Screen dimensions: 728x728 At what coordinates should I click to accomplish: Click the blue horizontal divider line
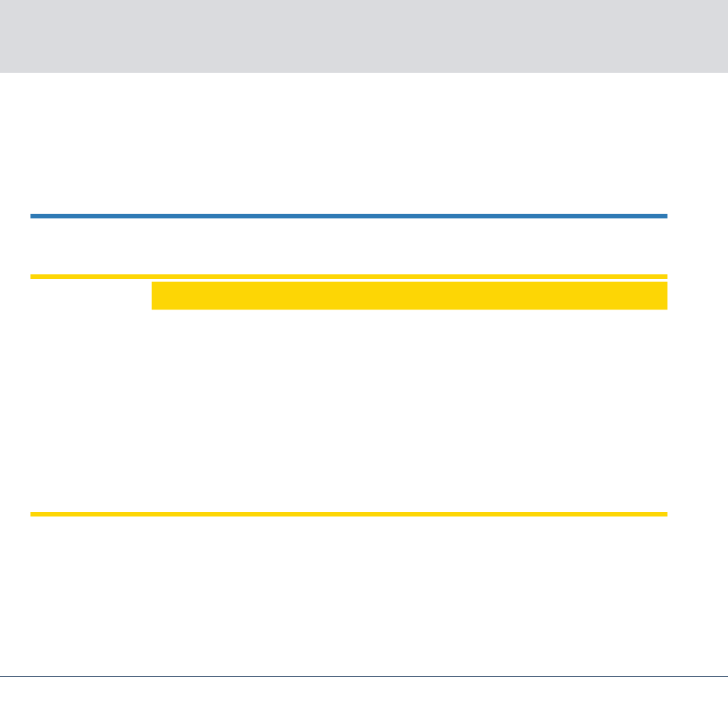349,216
